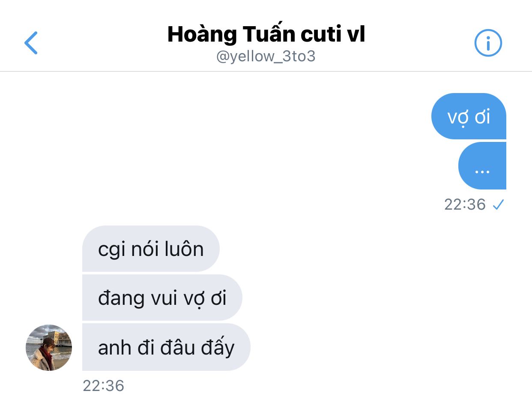Tap the blue "..." sent message bubble
Viewport: 532px width, 397px height.
[x=482, y=166]
